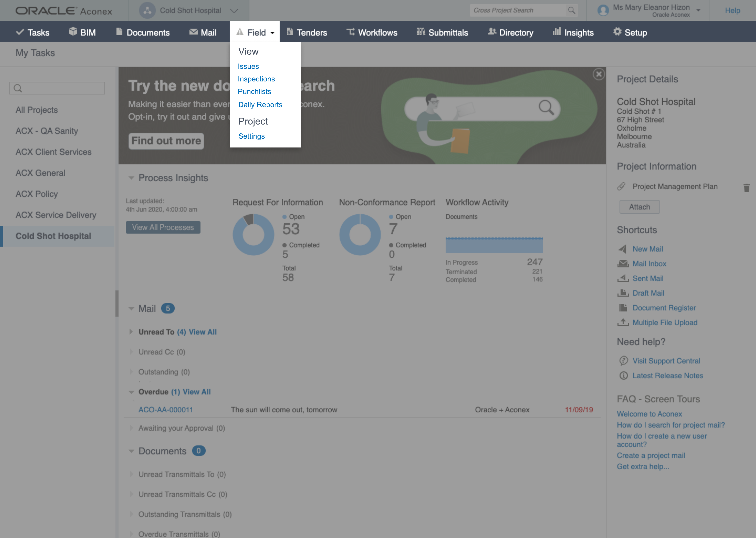This screenshot has height=538, width=756.
Task: Click the Request For Information donut chart
Action: pyautogui.click(x=253, y=234)
